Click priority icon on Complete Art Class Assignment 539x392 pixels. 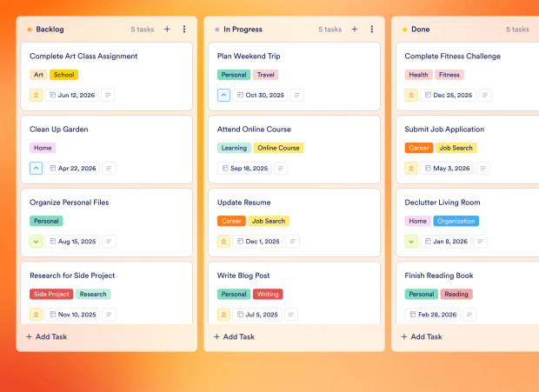(x=36, y=95)
